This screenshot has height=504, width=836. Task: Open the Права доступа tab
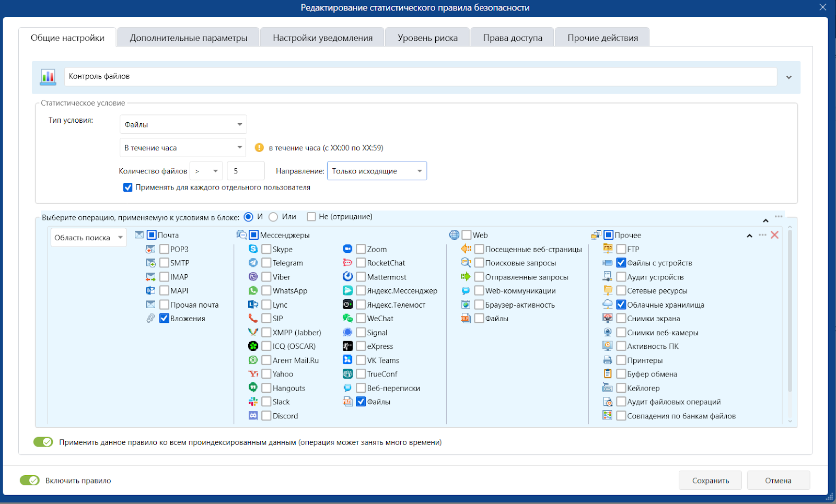513,38
